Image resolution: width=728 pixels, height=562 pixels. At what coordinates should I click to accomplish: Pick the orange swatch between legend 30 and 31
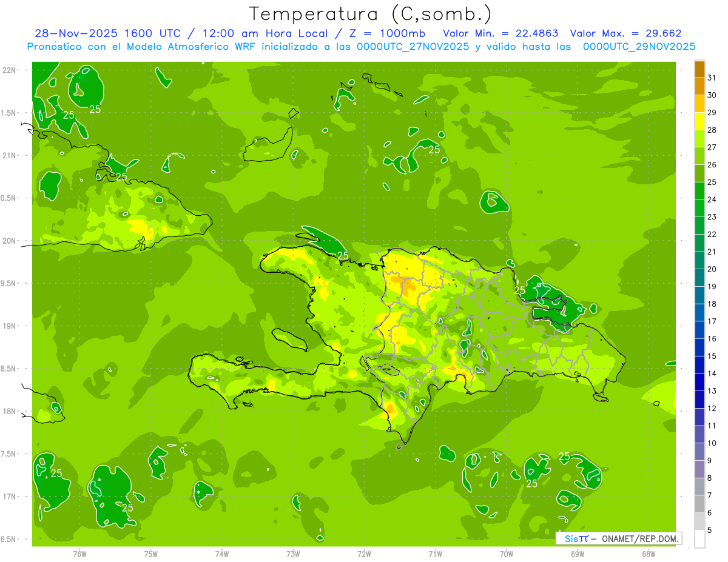699,86
